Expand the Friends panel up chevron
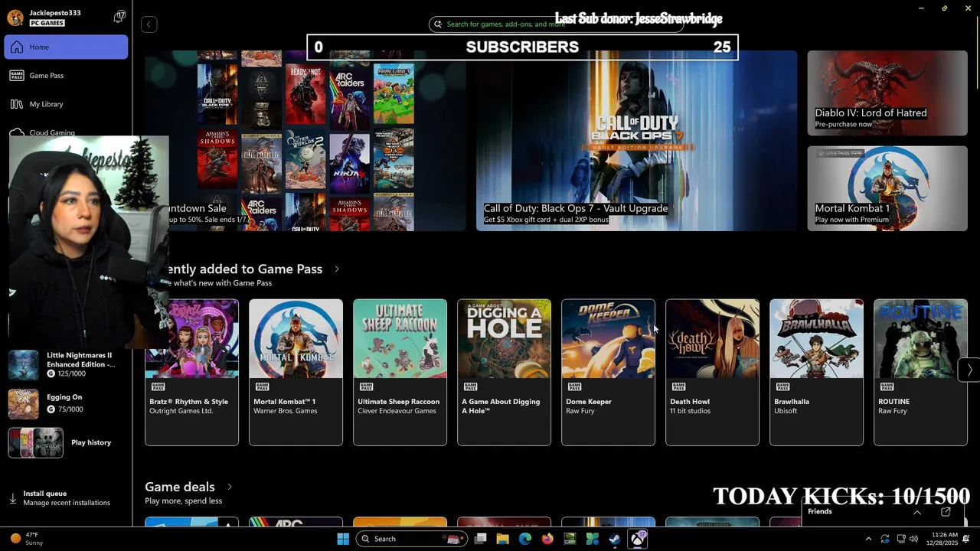This screenshot has width=980, height=551. click(916, 512)
